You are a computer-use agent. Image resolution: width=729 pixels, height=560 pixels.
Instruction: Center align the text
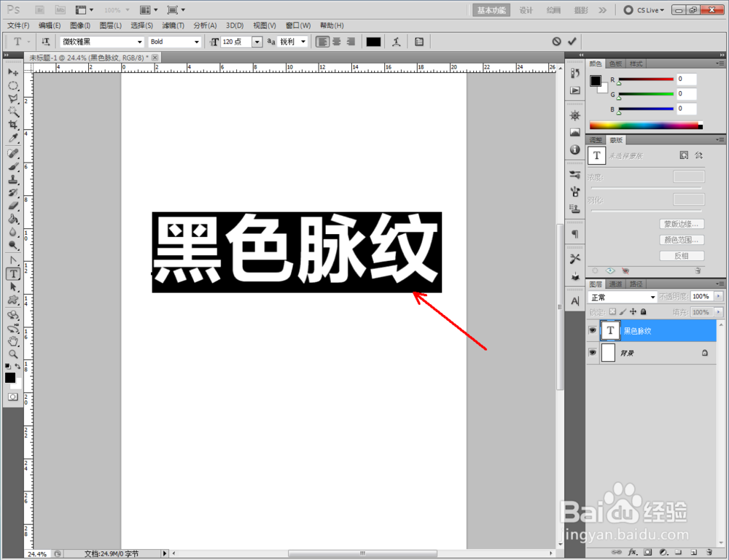click(337, 42)
